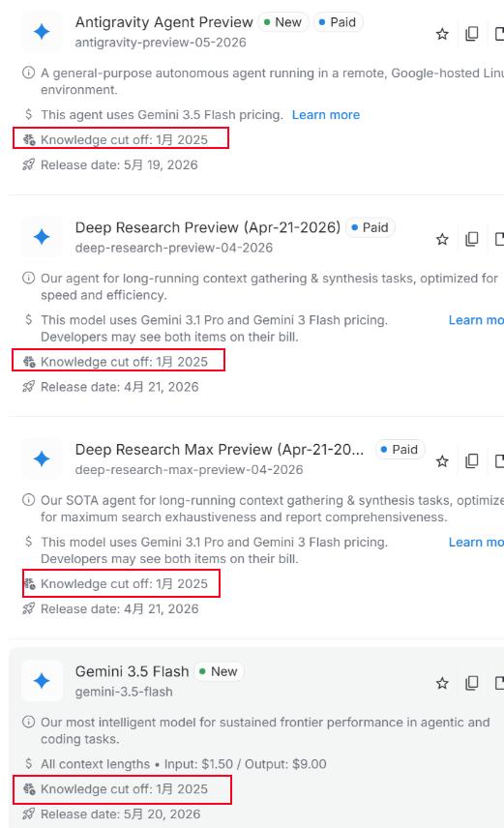The height and width of the screenshot is (828, 504).
Task: Open Learn more link under Deep Research Preview
Action: pyautogui.click(x=476, y=320)
